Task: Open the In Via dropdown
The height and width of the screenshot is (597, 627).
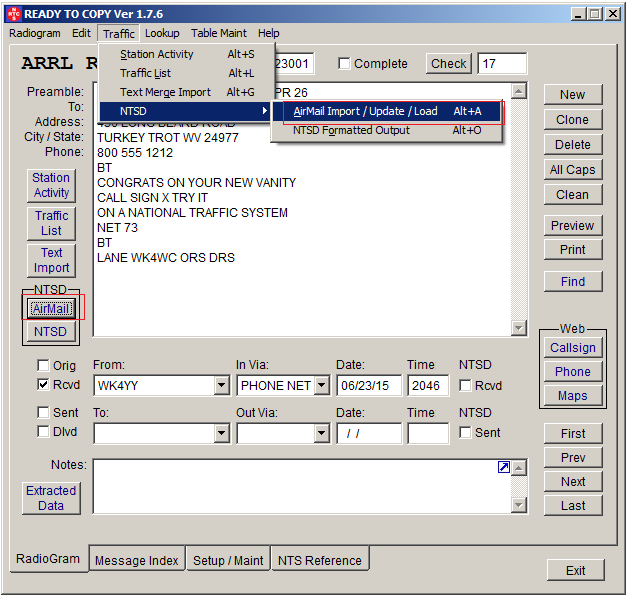Action: click(x=321, y=385)
